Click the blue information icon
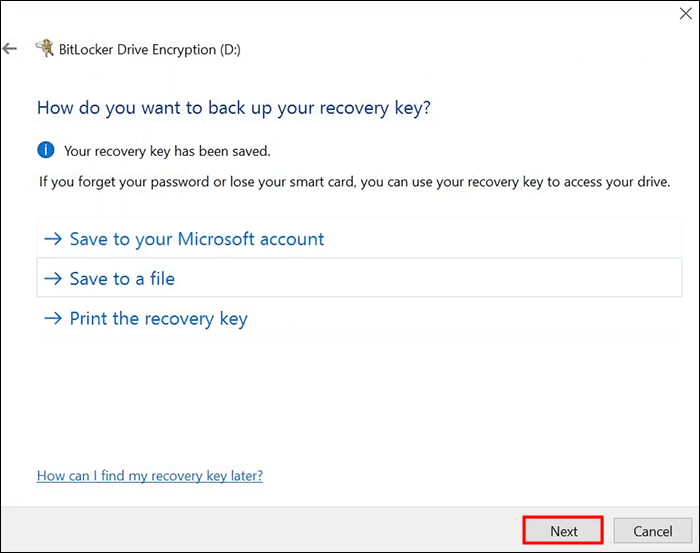The height and width of the screenshot is (553, 700). (x=45, y=151)
